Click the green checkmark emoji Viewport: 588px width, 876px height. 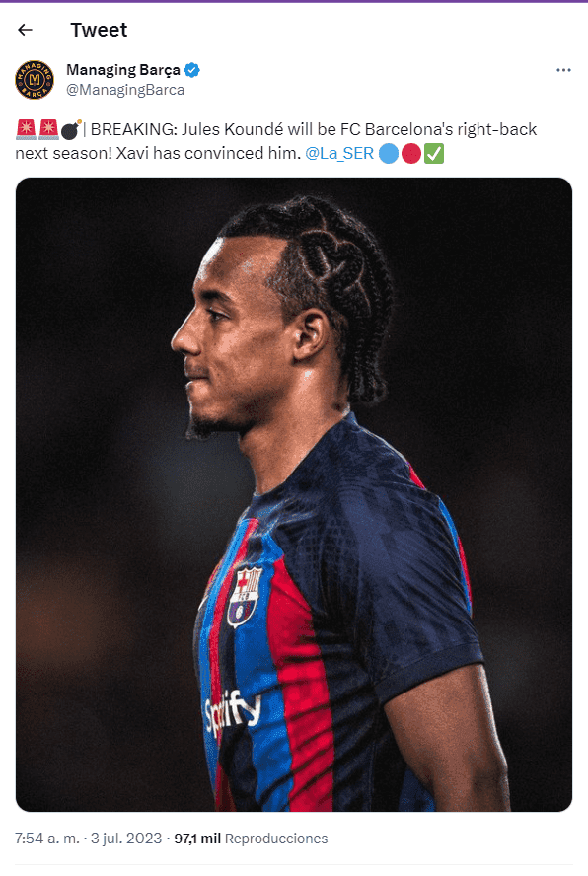(x=434, y=154)
